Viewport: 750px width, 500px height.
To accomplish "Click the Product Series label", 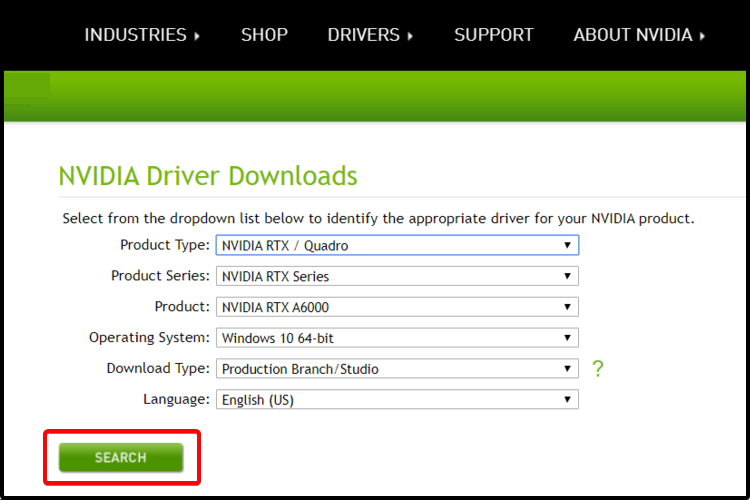I will tap(160, 276).
